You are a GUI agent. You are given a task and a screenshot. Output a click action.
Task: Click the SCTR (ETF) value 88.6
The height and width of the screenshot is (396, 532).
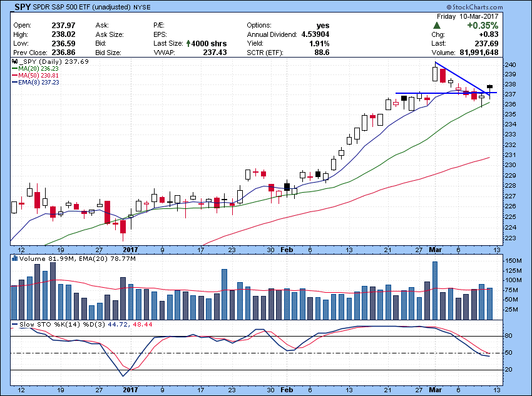pyautogui.click(x=322, y=53)
